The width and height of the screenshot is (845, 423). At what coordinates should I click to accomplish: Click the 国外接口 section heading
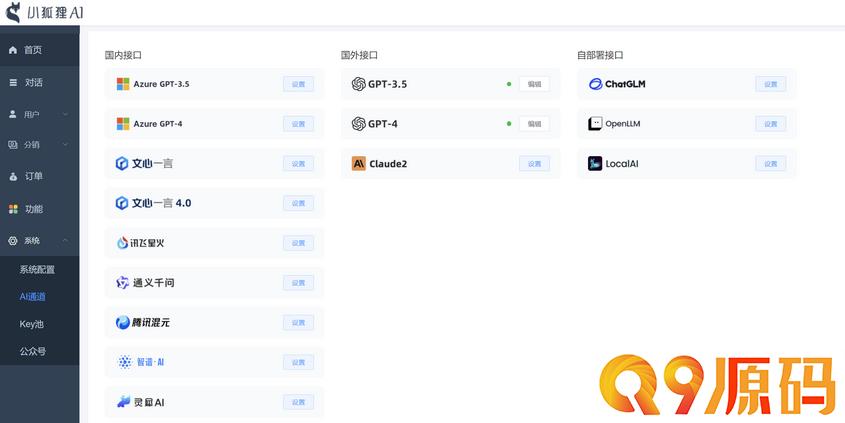coord(359,55)
